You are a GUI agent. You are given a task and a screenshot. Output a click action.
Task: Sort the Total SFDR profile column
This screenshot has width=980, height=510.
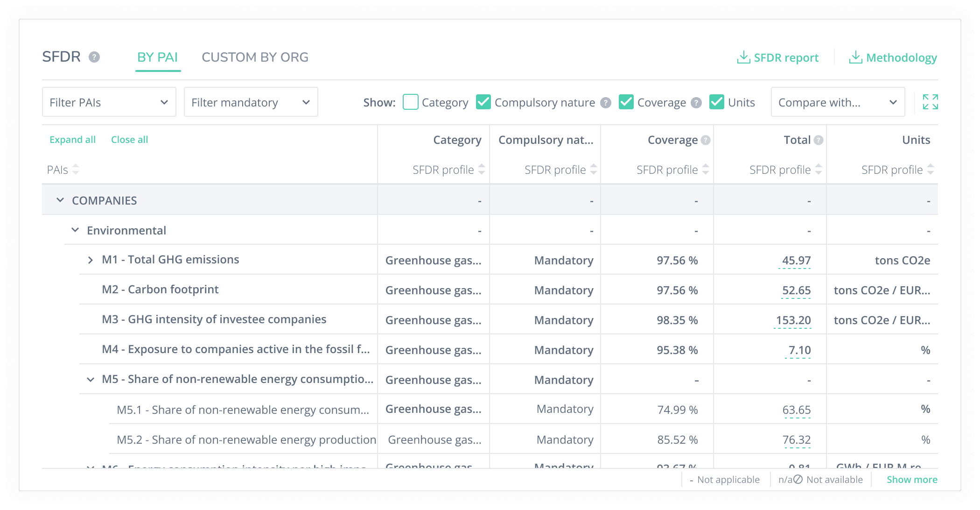coord(819,170)
